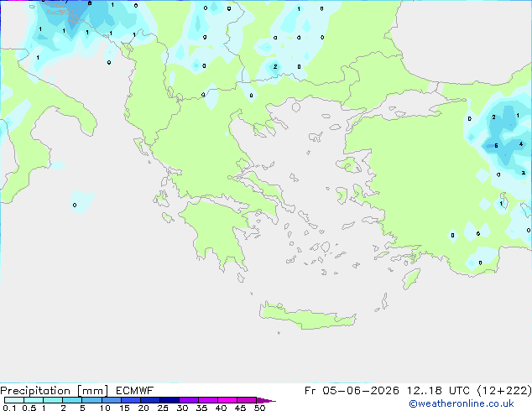Image resolution: width=532 pixels, height=411 pixels.
Task: Click the legend value "0.1"
Action: click(x=9, y=408)
